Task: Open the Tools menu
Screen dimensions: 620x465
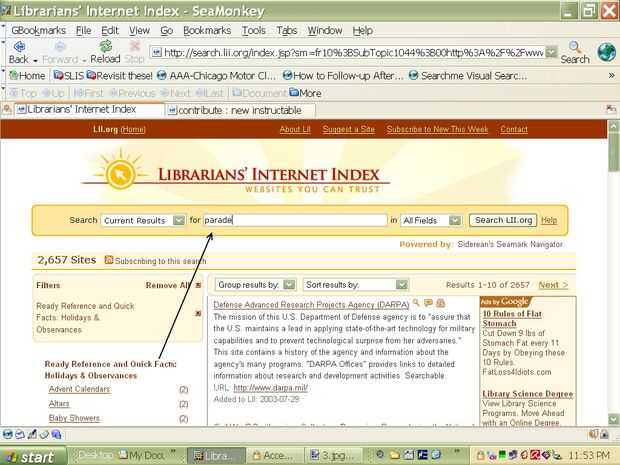Action: click(x=253, y=30)
